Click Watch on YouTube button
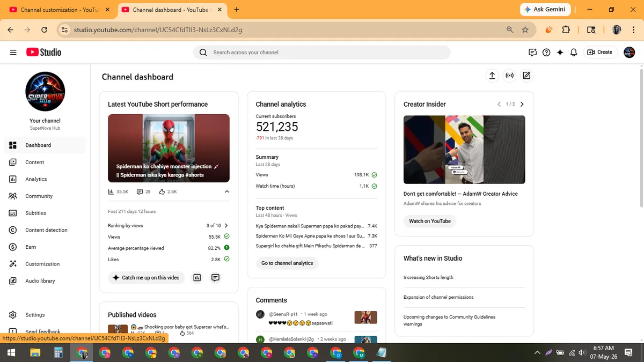644x362 pixels. pos(430,221)
